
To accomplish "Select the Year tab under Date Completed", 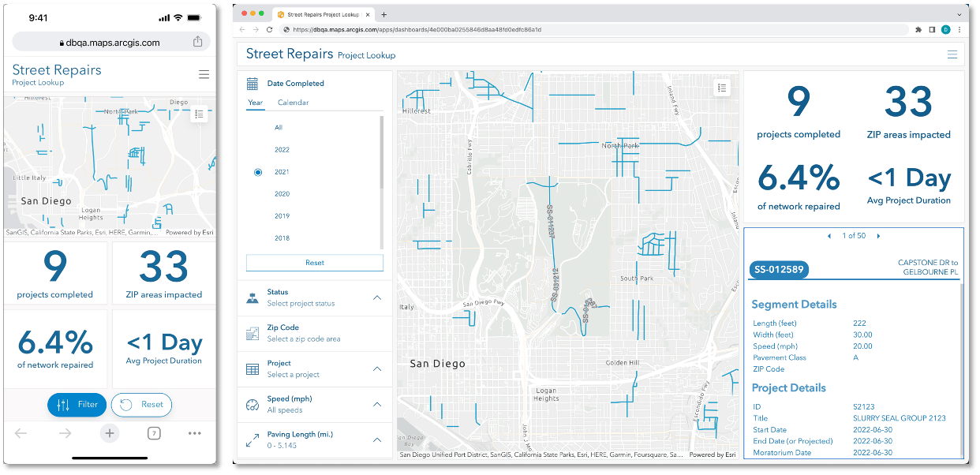I will pos(255,103).
